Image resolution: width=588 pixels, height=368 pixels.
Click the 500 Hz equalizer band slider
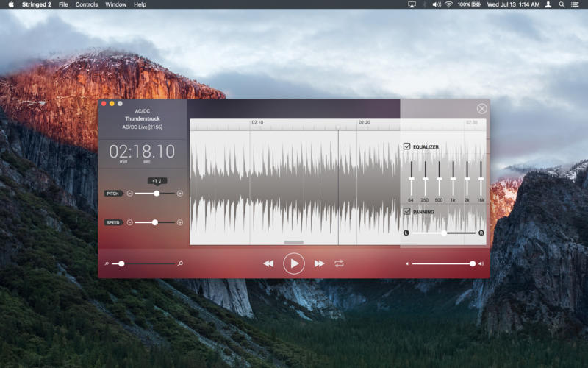coord(439,179)
